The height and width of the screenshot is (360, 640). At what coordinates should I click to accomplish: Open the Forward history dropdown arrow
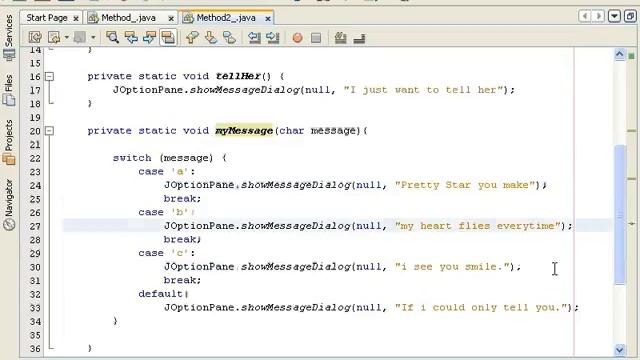(x=93, y=38)
